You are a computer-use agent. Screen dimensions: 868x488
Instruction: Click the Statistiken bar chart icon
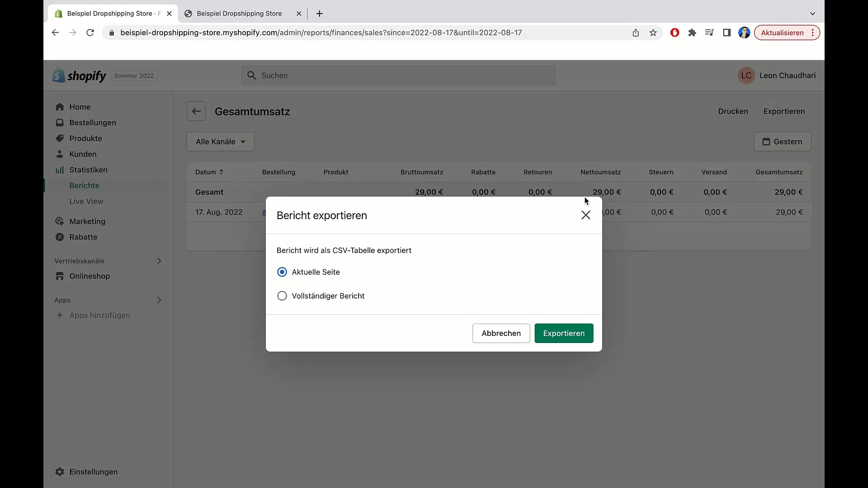[x=60, y=170]
